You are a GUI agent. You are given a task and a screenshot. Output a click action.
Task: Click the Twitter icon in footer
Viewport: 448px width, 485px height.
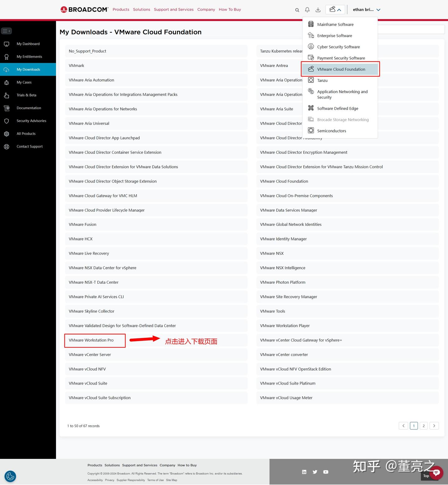click(x=315, y=472)
